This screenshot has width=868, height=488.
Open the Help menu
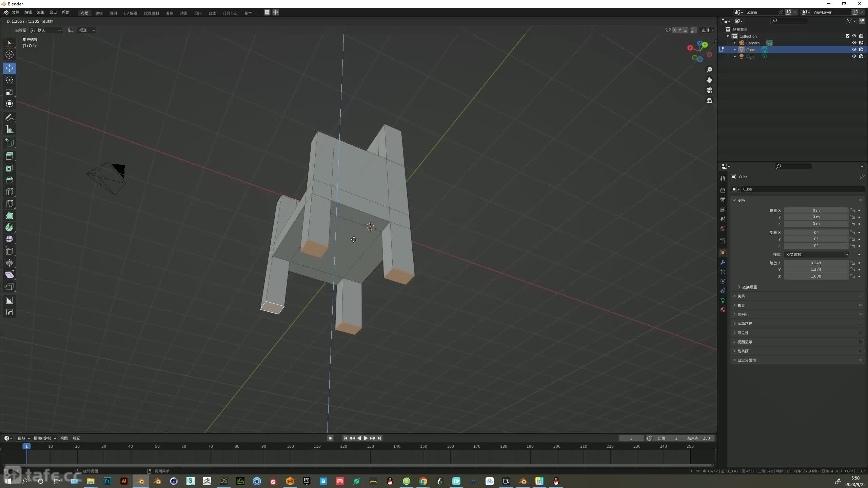pyautogui.click(x=66, y=12)
